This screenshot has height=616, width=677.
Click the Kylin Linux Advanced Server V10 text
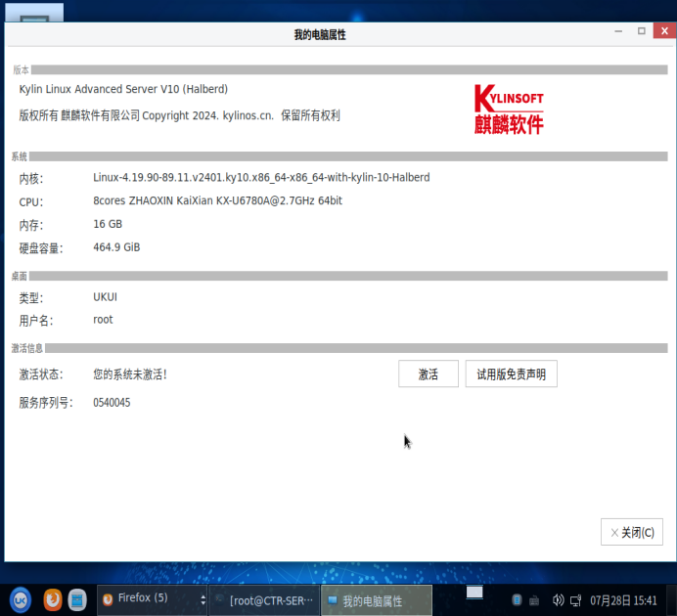point(123,89)
